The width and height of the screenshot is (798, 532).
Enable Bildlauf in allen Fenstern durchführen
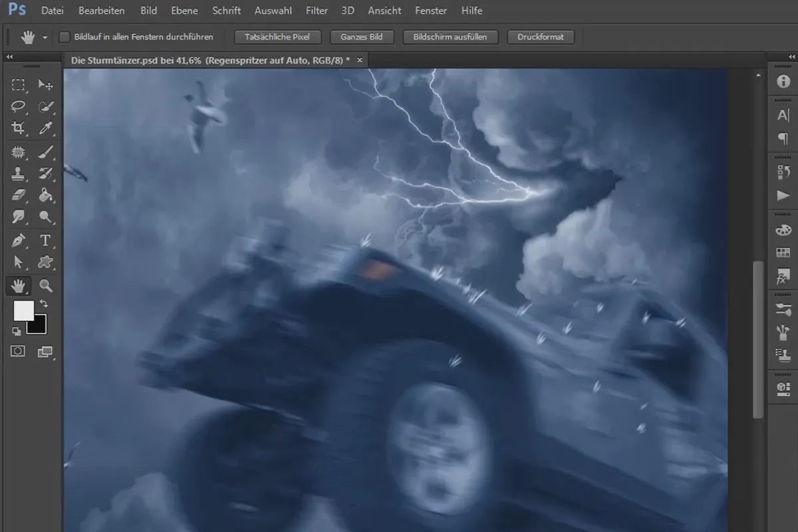click(x=65, y=37)
